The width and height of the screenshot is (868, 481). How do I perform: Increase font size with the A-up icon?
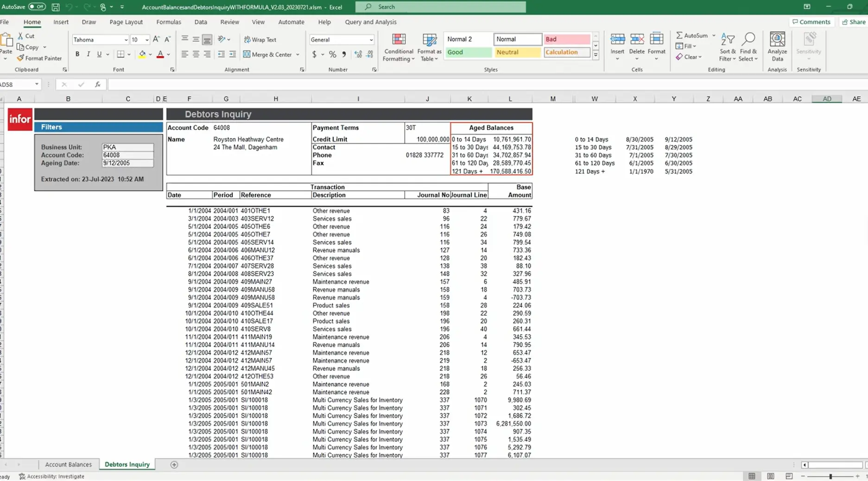[156, 39]
